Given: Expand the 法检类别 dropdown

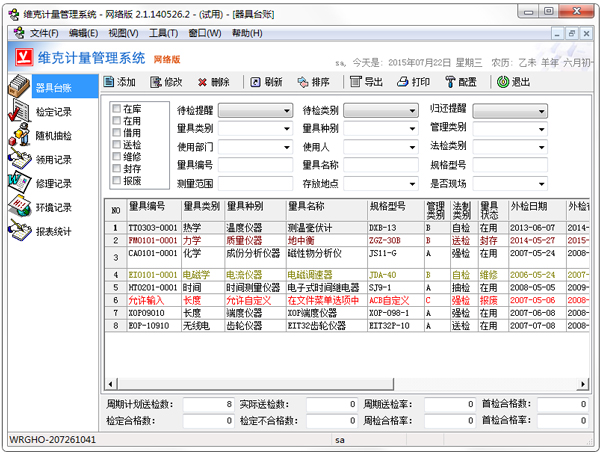Looking at the screenshot, I should pyautogui.click(x=541, y=147).
